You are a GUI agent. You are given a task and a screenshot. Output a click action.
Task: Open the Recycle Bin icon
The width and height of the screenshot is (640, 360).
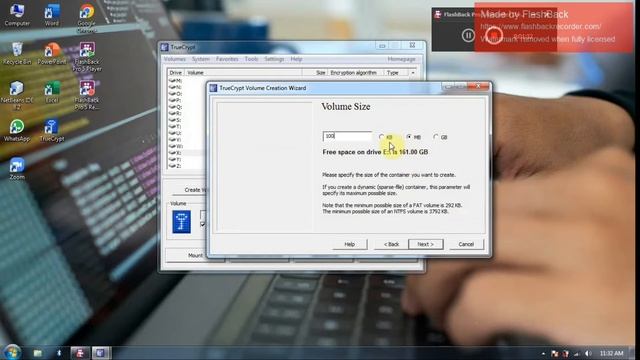pyautogui.click(x=17, y=53)
